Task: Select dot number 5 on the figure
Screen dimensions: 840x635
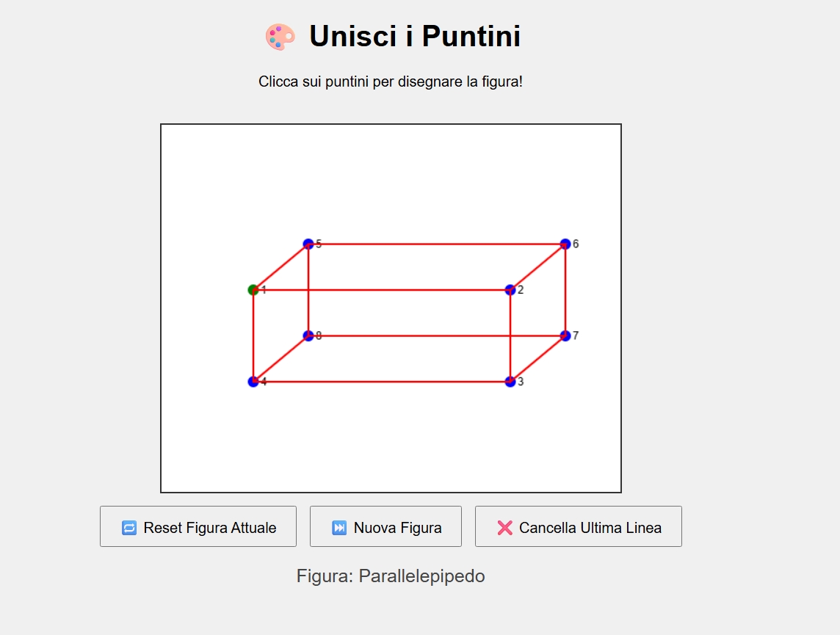Action: click(308, 244)
